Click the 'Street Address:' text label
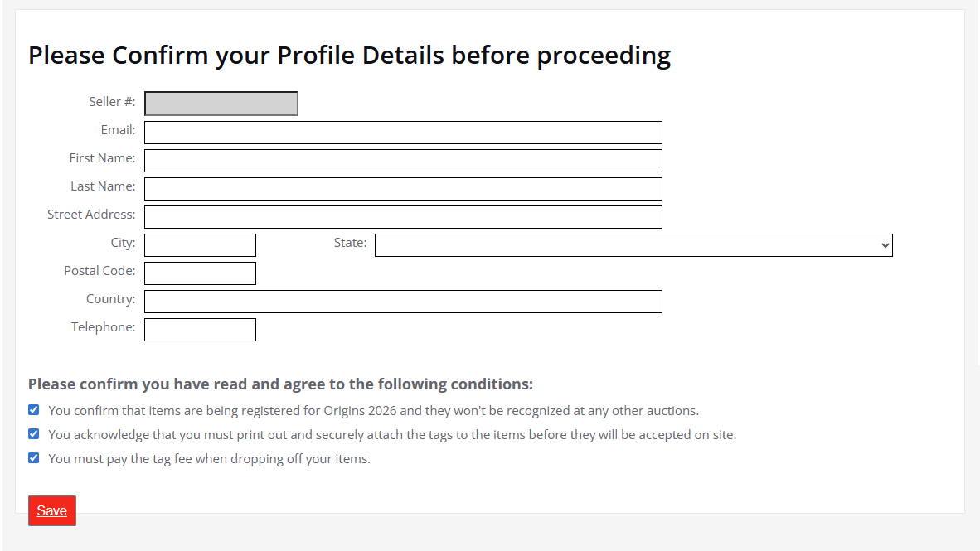Screen dimensions: 980x551 click(91, 215)
